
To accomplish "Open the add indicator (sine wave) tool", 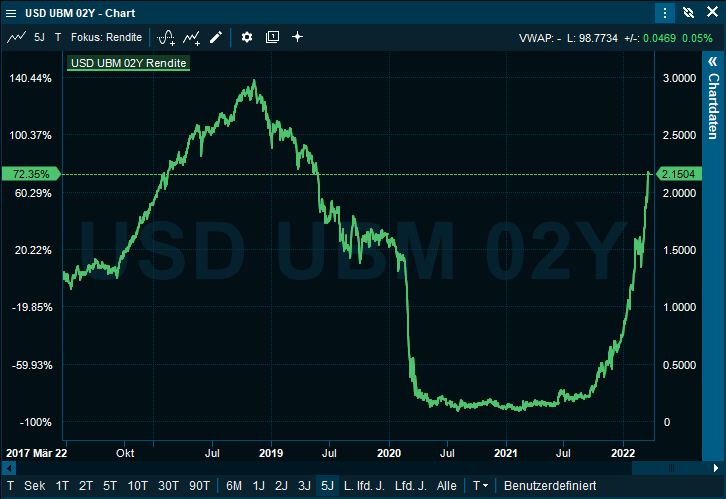I will click(166, 37).
